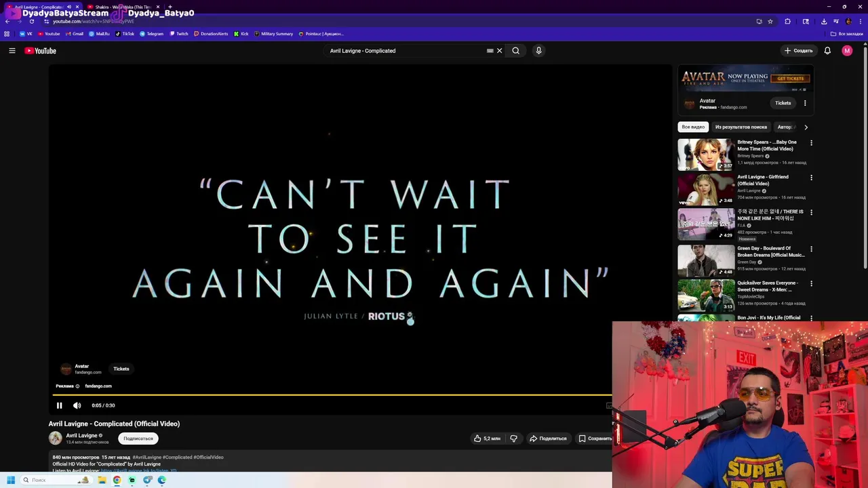Open the fandango.com link near Реклама label
Screen dimensions: 868x488
(98, 386)
